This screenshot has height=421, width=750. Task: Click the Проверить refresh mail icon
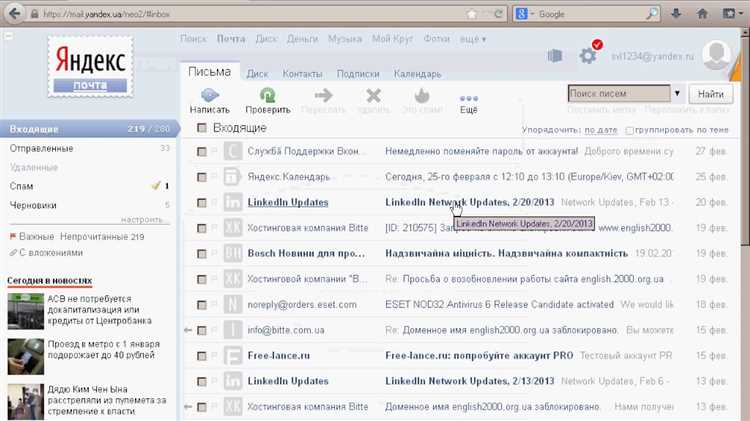pyautogui.click(x=267, y=97)
